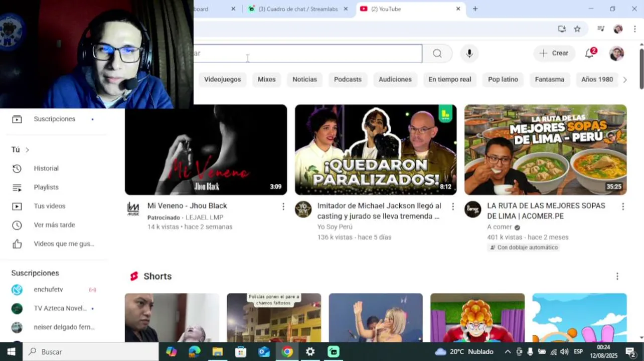This screenshot has height=361, width=644.
Task: Click Imitador de Michael Jackson video title
Action: point(379,211)
